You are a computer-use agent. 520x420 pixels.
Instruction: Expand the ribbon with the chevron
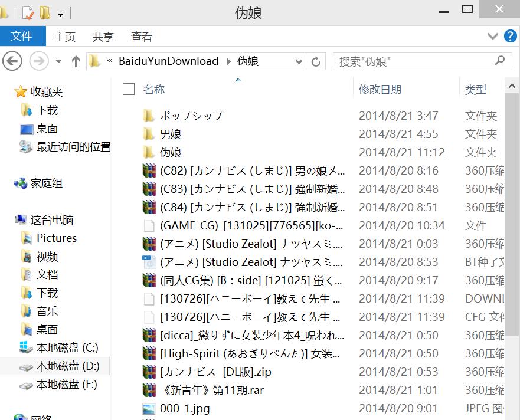(493, 36)
